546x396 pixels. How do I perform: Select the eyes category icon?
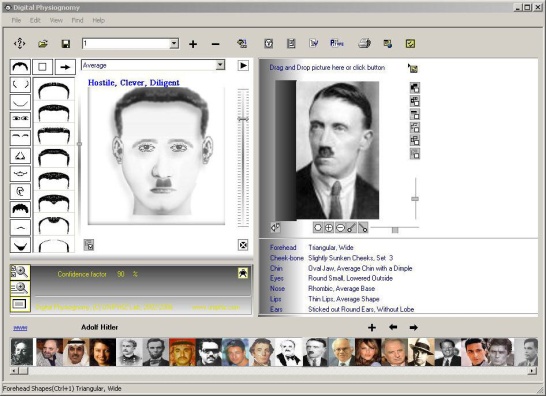tap(20, 119)
